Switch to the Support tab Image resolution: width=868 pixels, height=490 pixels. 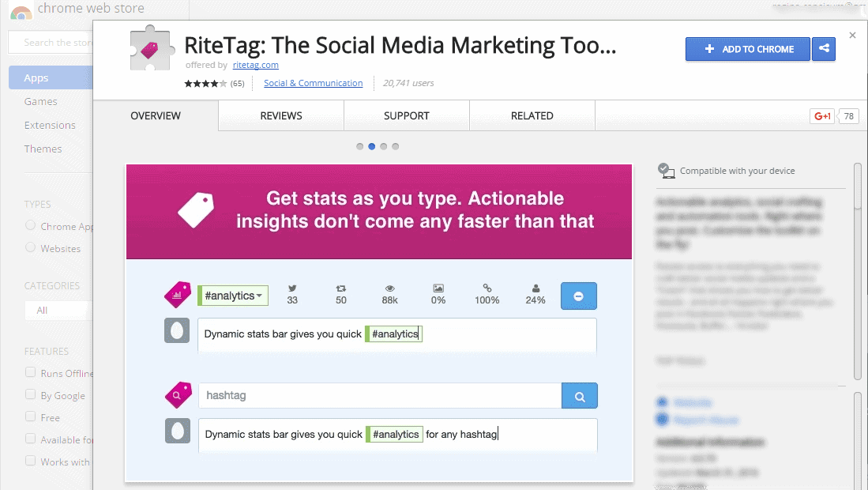407,115
